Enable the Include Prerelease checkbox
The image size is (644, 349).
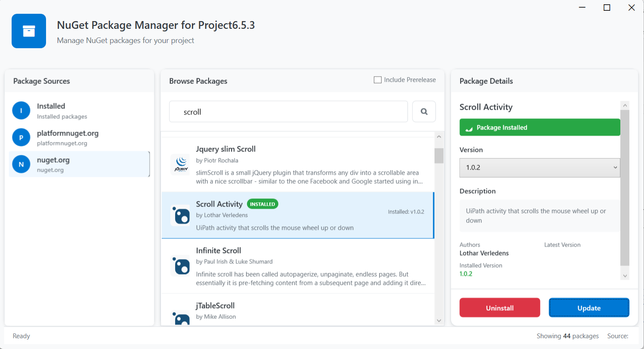[x=378, y=80]
